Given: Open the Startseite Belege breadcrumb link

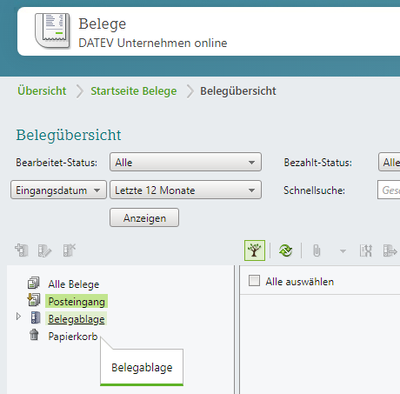Looking at the screenshot, I should pyautogui.click(x=134, y=91).
